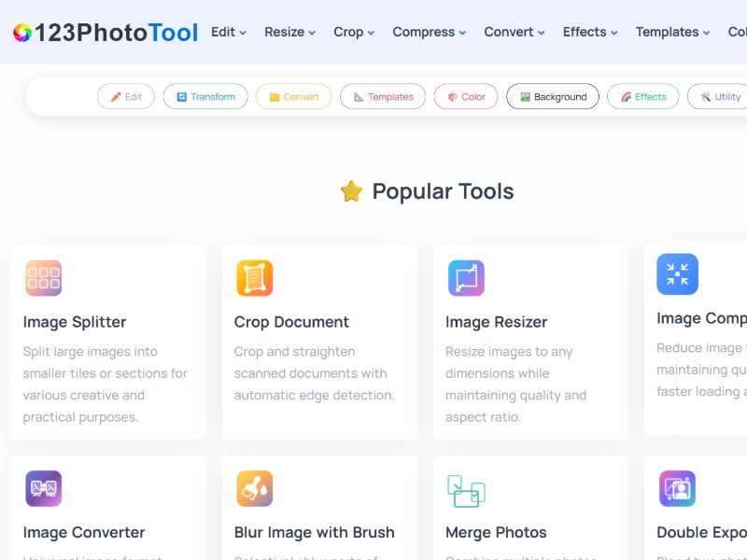This screenshot has height=560, width=747.
Task: Open the Effects menu in navbar
Action: tap(590, 32)
